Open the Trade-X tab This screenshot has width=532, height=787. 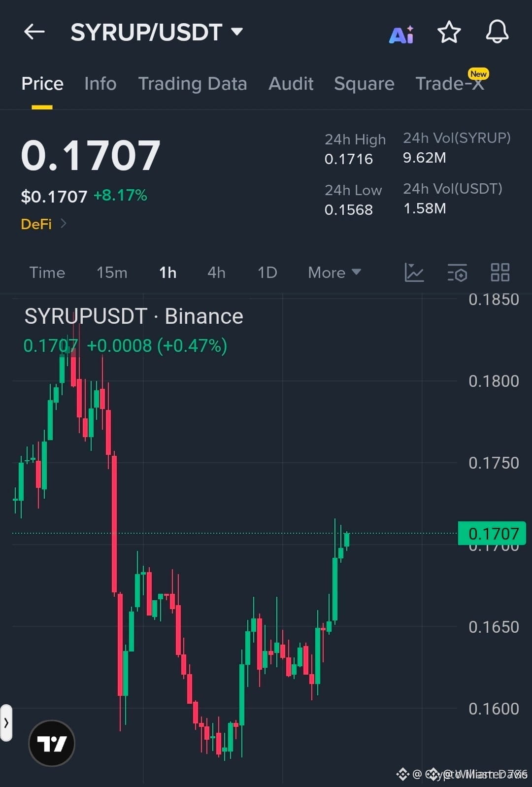click(x=450, y=83)
